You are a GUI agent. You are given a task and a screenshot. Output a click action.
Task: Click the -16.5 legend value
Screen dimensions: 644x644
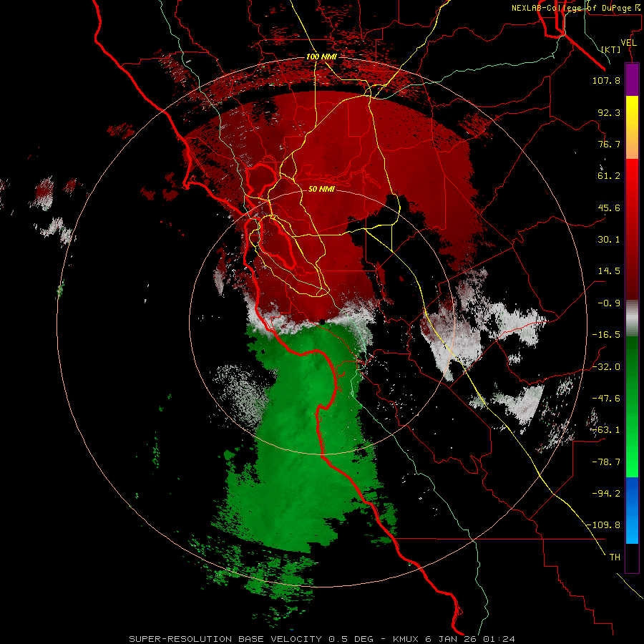(x=606, y=335)
